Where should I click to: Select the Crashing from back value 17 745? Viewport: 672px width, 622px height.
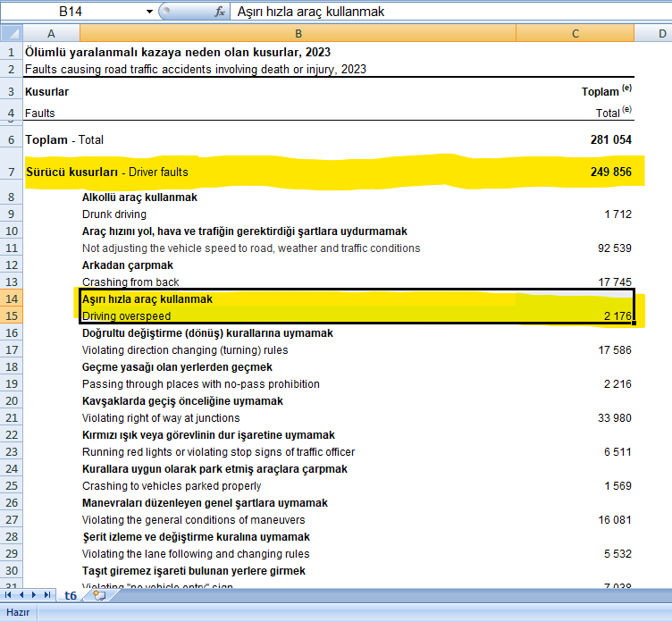(614, 282)
